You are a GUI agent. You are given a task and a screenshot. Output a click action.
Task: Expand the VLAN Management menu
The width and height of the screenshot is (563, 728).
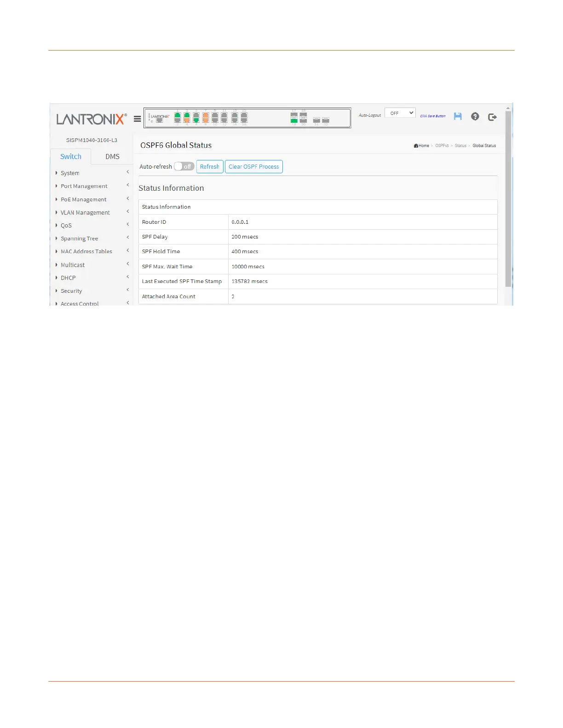(92, 212)
